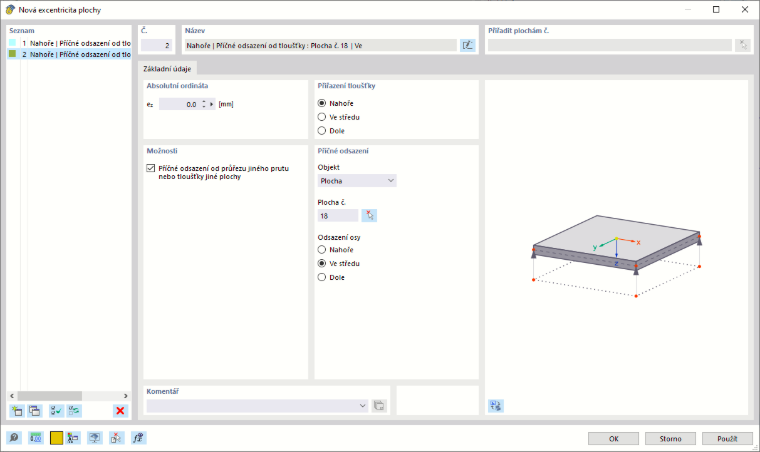Click the copy item icon below the list
The width and height of the screenshot is (760, 452).
(34, 411)
